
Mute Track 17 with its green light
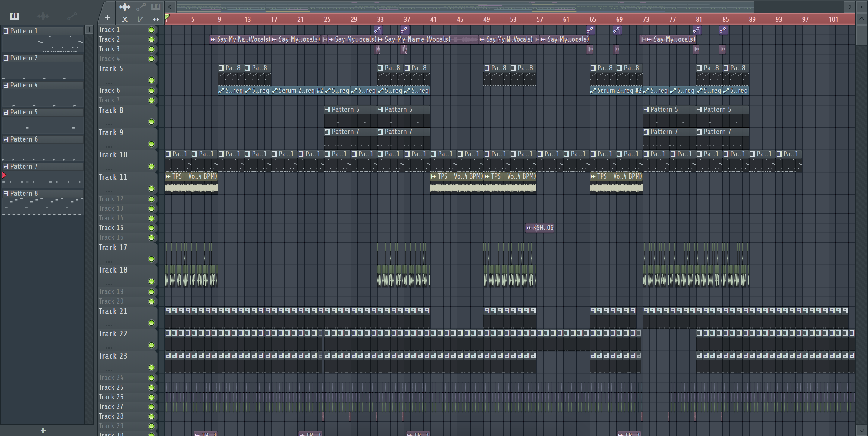[x=152, y=259]
